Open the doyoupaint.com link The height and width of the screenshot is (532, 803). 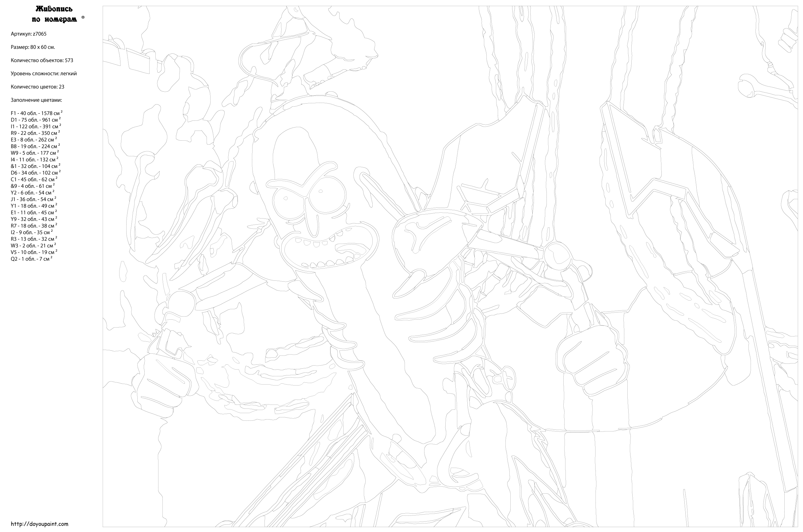(39, 524)
